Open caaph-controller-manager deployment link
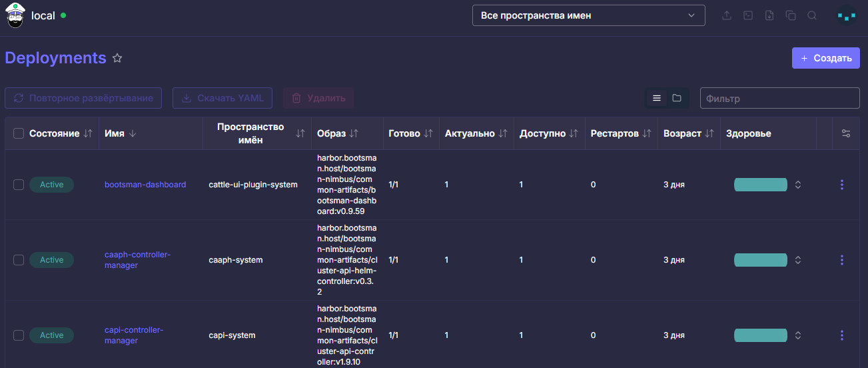 (138, 260)
